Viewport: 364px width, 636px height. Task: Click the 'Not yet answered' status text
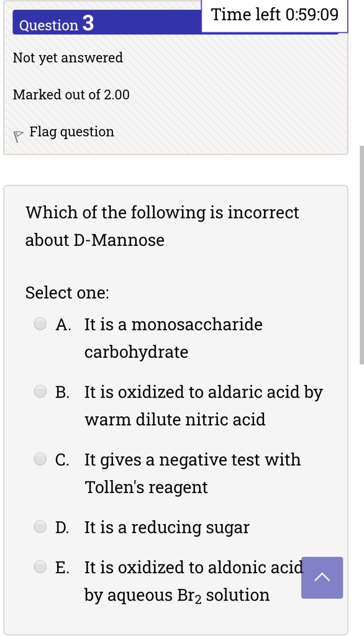pyautogui.click(x=68, y=58)
